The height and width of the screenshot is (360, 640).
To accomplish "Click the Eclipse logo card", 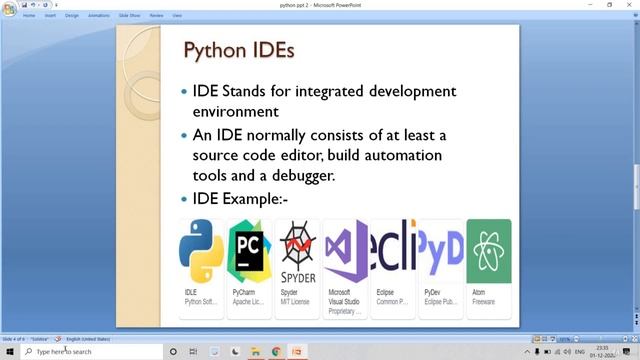I will pyautogui.click(x=393, y=269).
